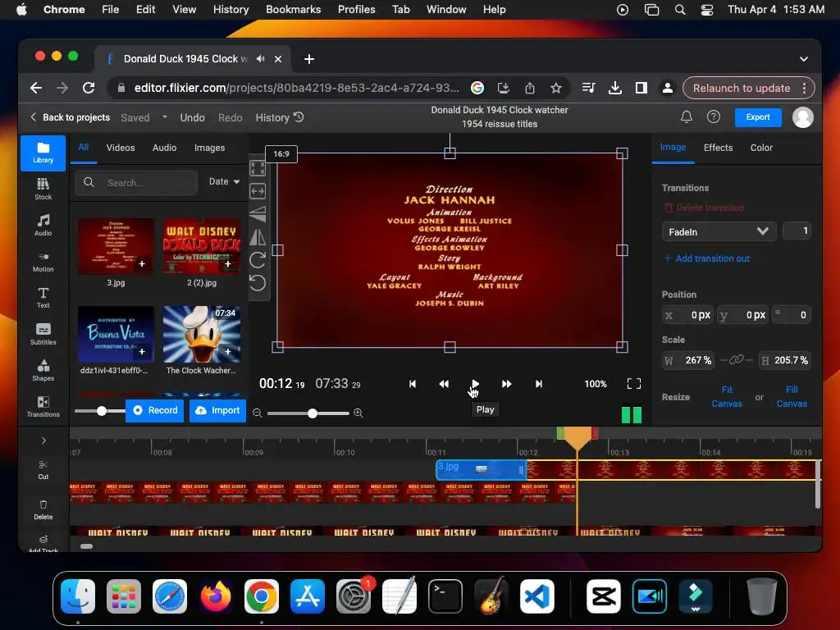Skip to the end of the video
Screen dimensions: 840x630
[x=539, y=384]
